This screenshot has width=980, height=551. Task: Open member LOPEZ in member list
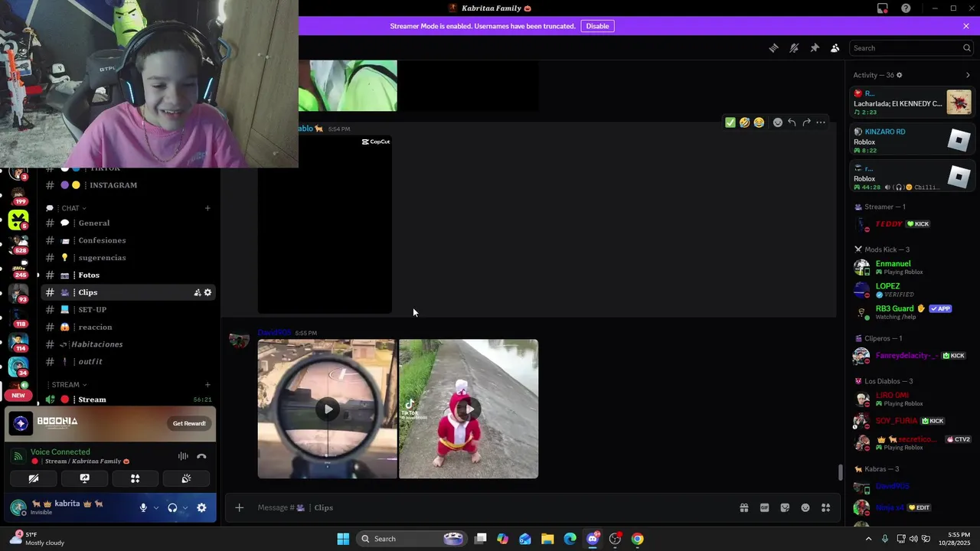click(911, 289)
